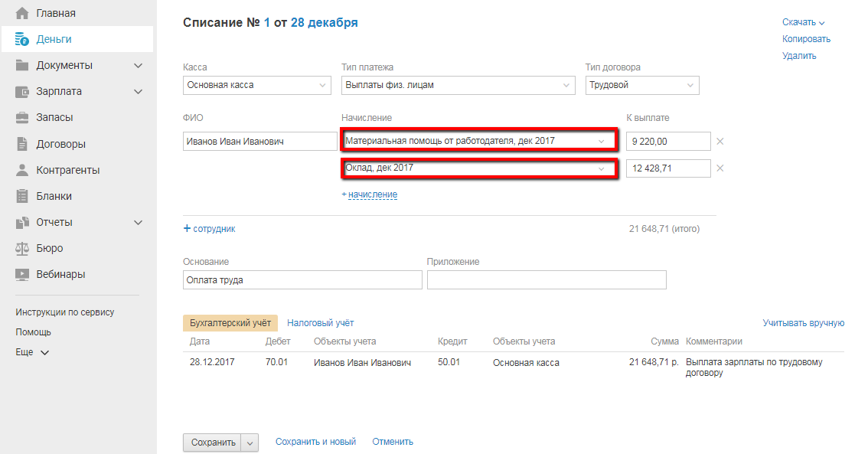Remove the Материальная помощь accrual row

(720, 141)
